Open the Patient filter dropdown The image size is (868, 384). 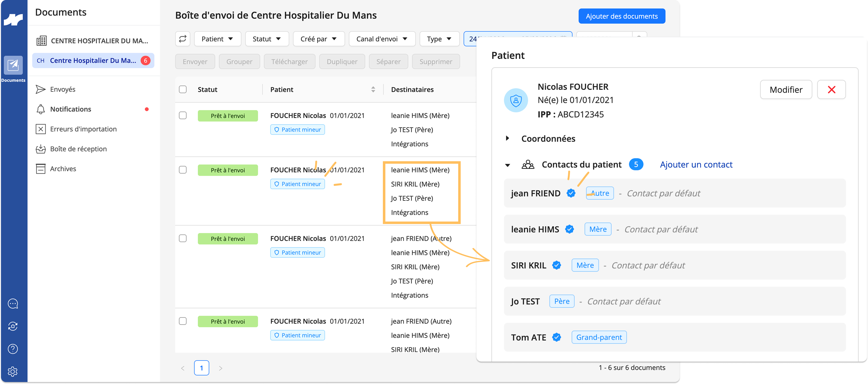(x=218, y=39)
